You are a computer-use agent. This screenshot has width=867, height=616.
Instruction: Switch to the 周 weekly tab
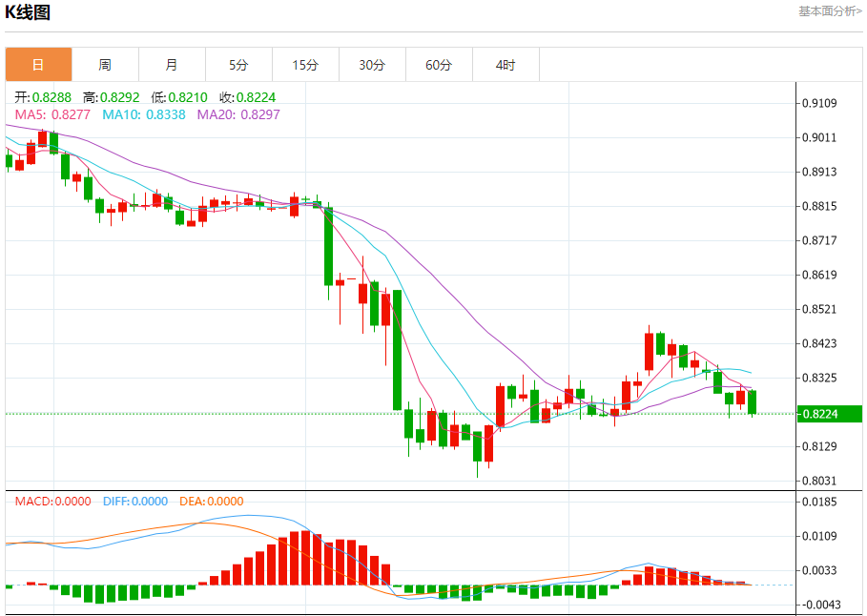[105, 65]
